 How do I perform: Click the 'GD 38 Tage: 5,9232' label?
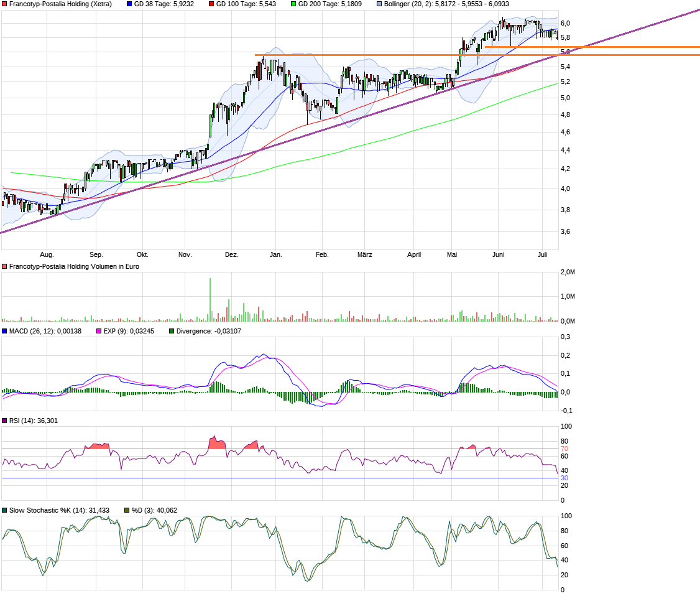click(x=164, y=4)
